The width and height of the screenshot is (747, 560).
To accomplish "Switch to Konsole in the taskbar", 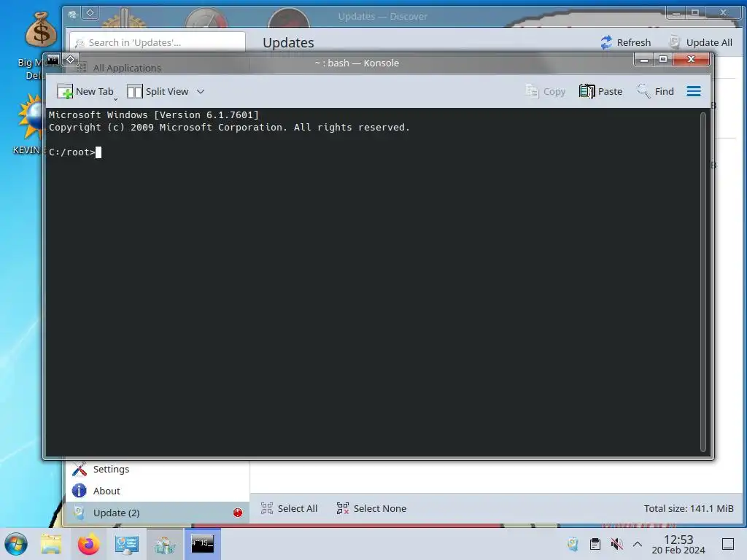I will (203, 544).
